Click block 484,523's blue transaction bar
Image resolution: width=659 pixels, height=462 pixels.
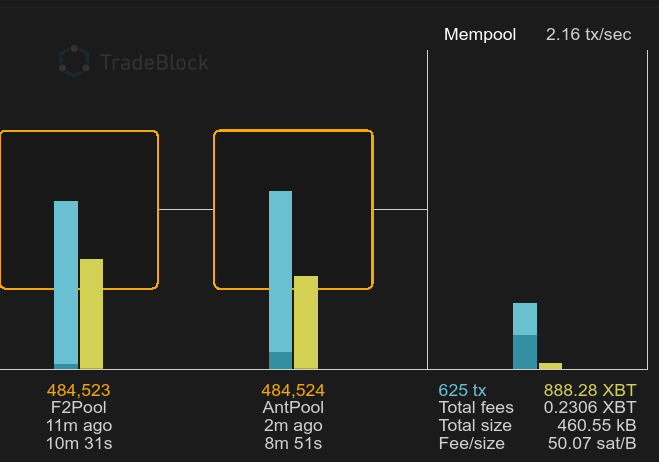tap(66, 285)
